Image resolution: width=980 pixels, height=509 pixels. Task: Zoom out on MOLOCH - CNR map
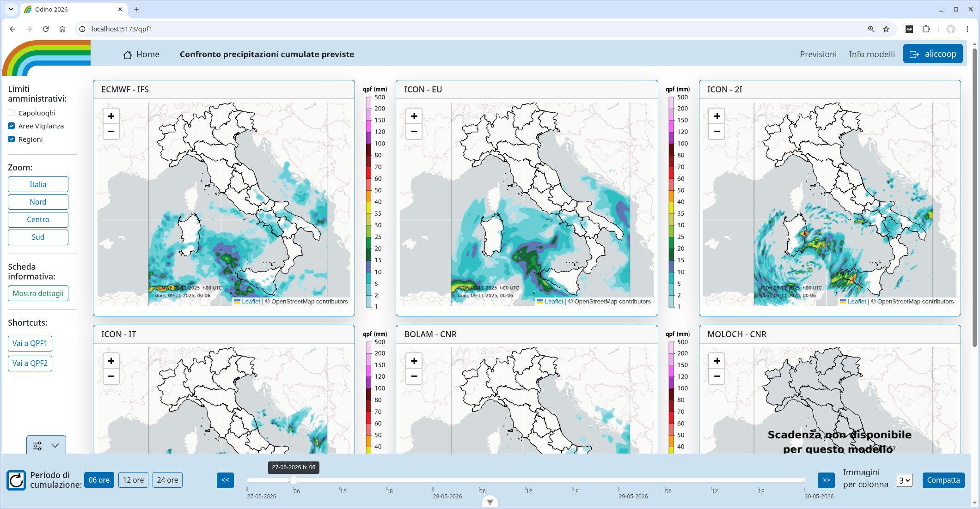coord(717,376)
